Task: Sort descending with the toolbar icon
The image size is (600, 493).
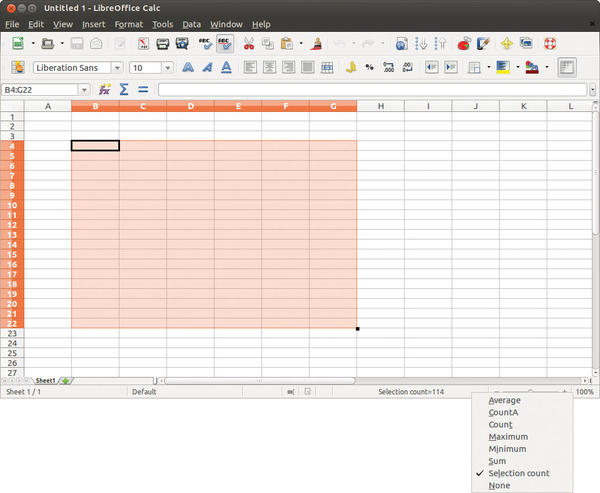Action: [440, 44]
